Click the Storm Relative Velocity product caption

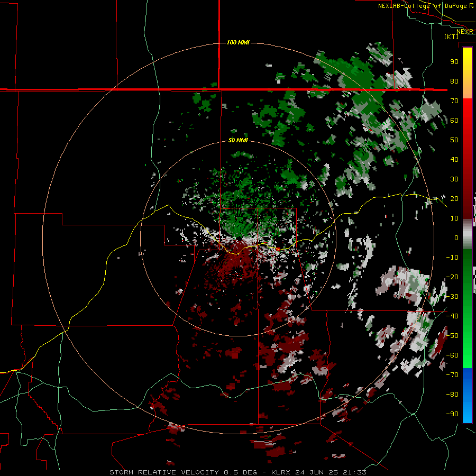[x=238, y=472]
